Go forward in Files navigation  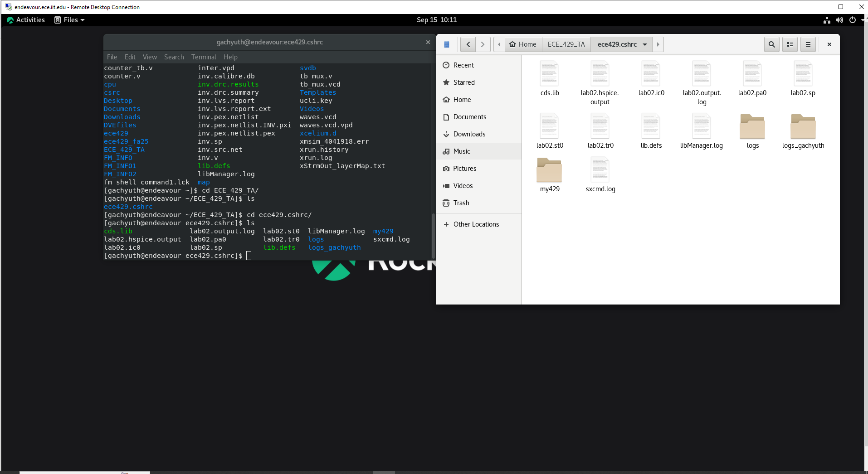[x=483, y=44]
